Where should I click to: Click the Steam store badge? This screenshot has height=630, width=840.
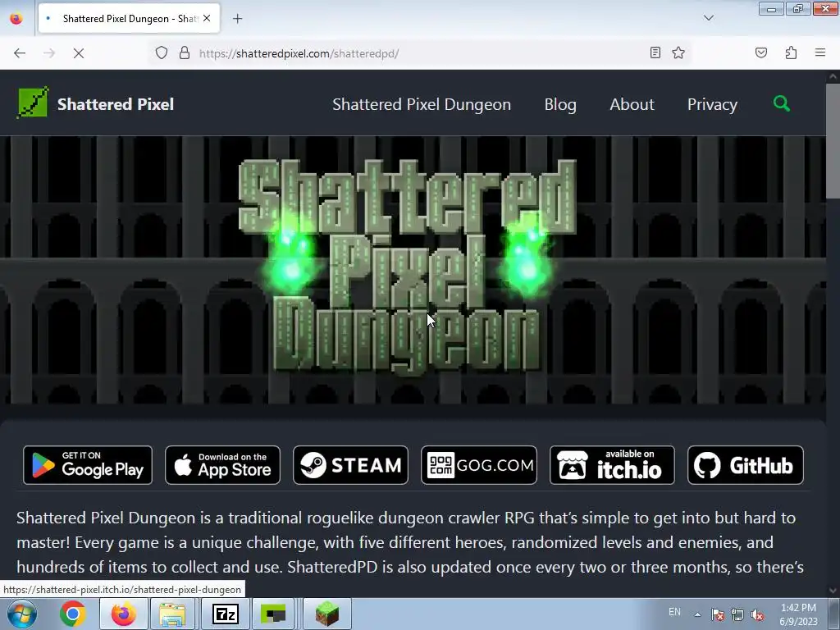click(x=350, y=465)
